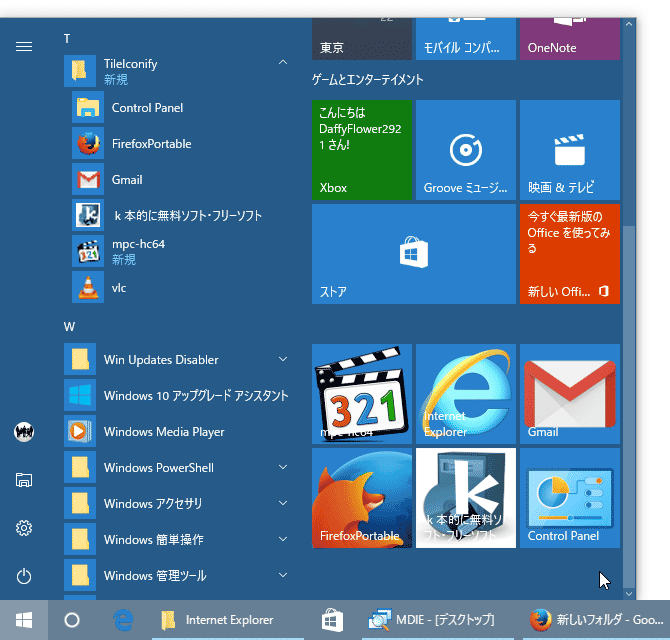Expand the Windows アクセサリ folder

[x=283, y=503]
